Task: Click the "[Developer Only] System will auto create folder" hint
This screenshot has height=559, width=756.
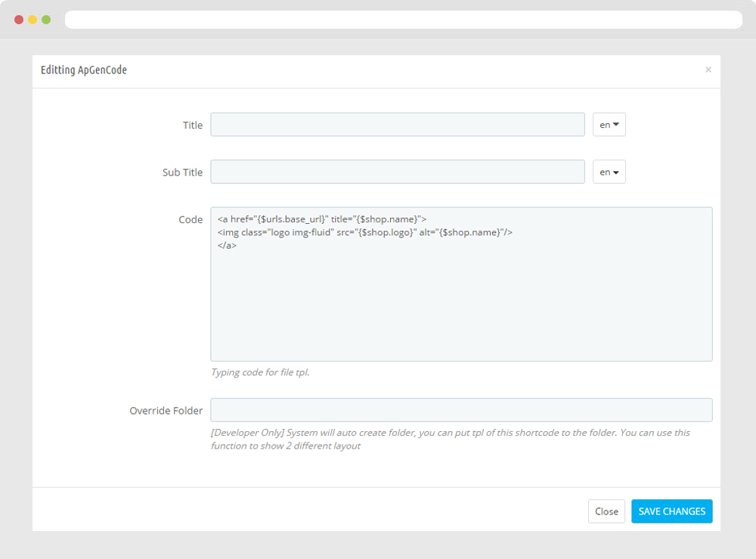Action: coord(451,439)
